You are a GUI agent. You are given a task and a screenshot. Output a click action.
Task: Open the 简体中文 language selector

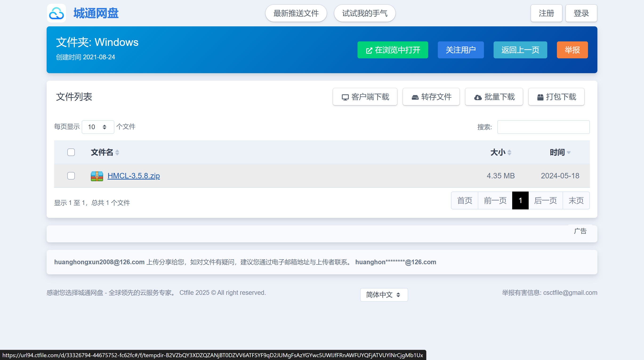click(x=384, y=295)
